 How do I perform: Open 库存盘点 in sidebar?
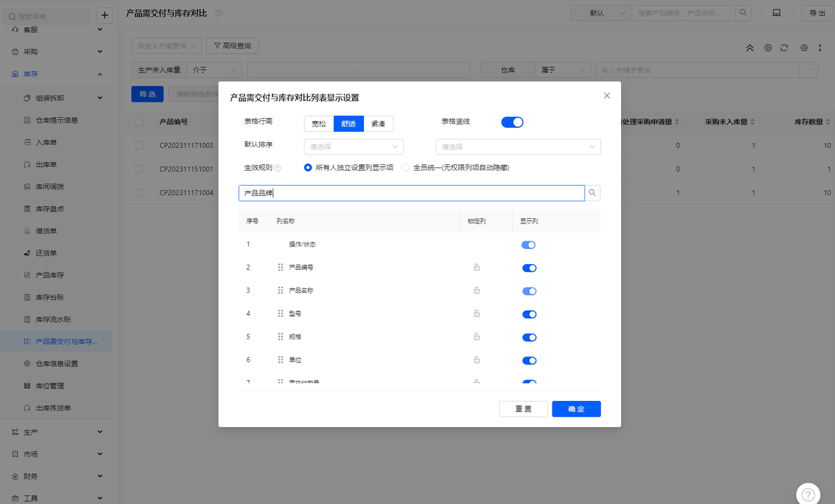(x=50, y=209)
